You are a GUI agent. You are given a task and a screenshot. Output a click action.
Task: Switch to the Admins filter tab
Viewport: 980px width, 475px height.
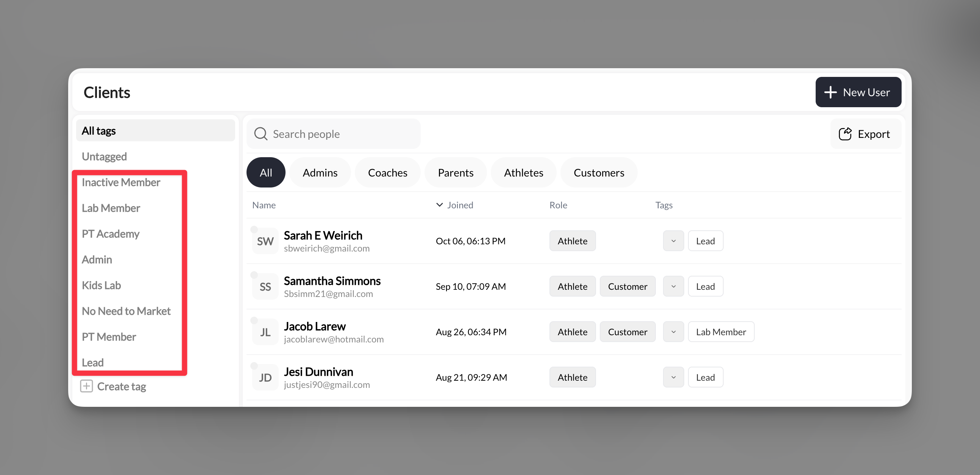tap(320, 172)
